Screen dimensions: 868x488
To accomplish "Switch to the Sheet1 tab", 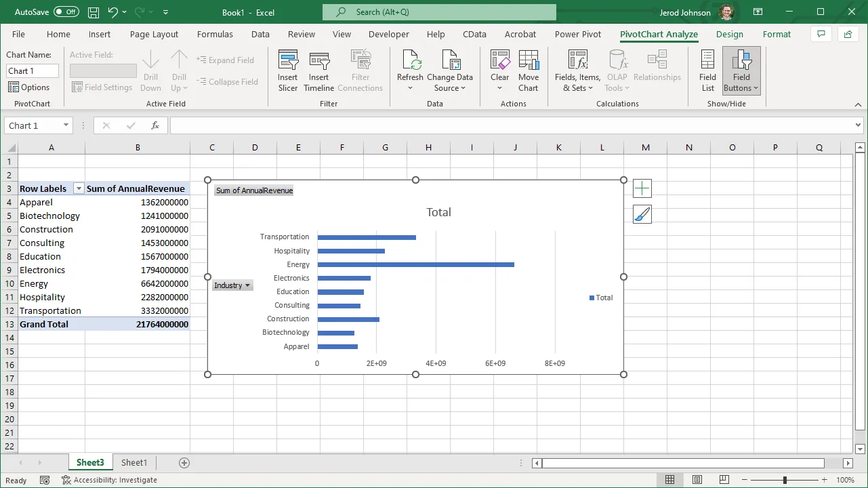I will click(x=133, y=463).
